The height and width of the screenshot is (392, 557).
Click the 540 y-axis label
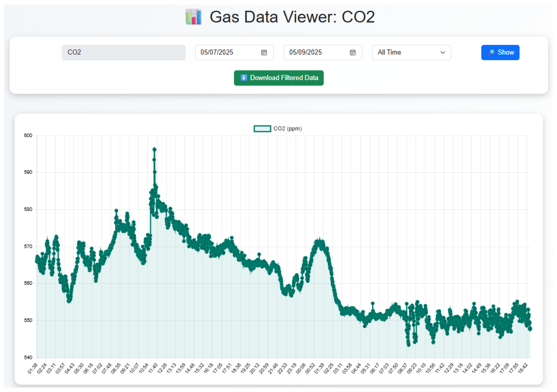(x=28, y=357)
